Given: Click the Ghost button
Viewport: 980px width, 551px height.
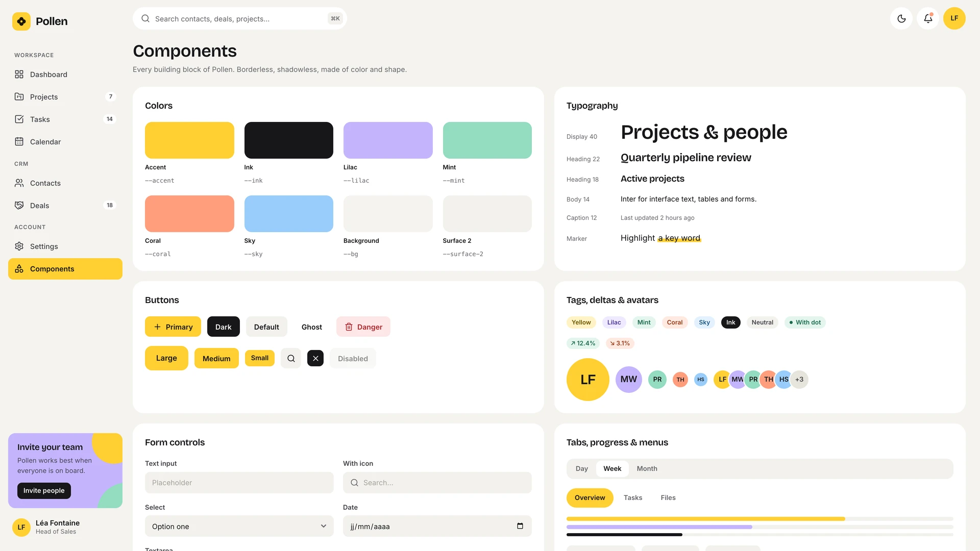Looking at the screenshot, I should point(312,327).
